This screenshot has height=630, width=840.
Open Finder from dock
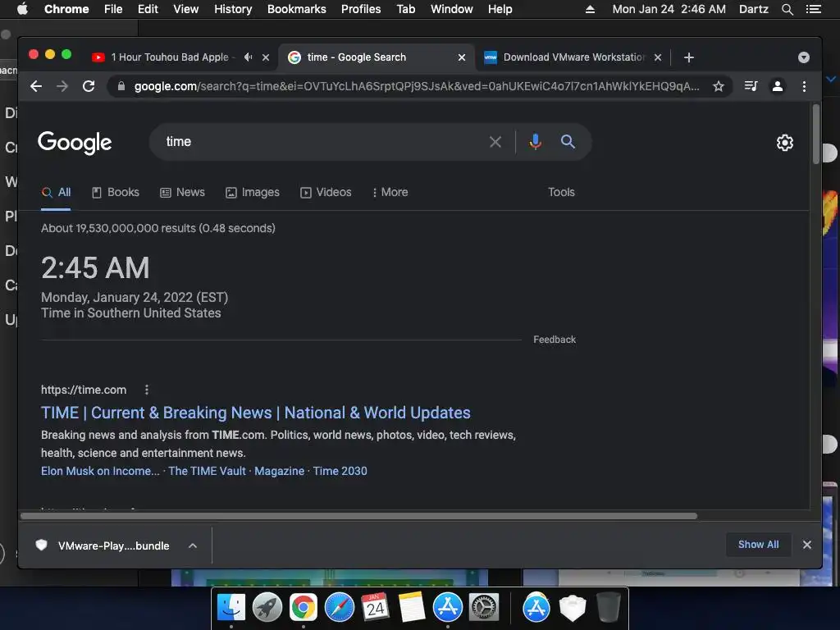tap(231, 608)
